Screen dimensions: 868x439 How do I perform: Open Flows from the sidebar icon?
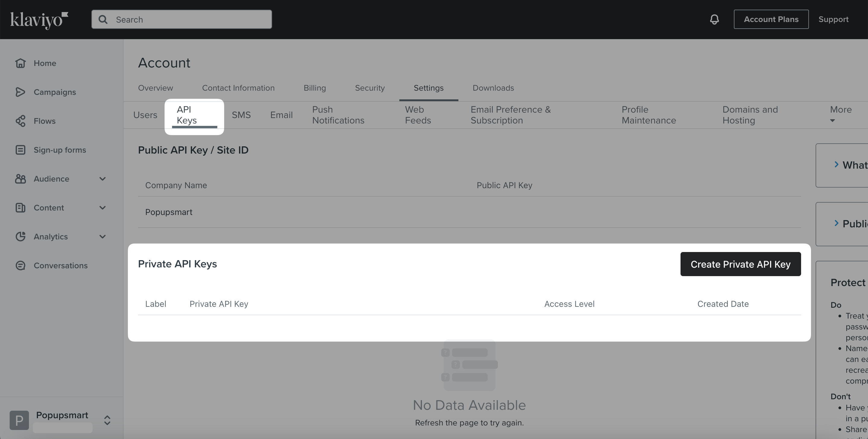click(20, 121)
